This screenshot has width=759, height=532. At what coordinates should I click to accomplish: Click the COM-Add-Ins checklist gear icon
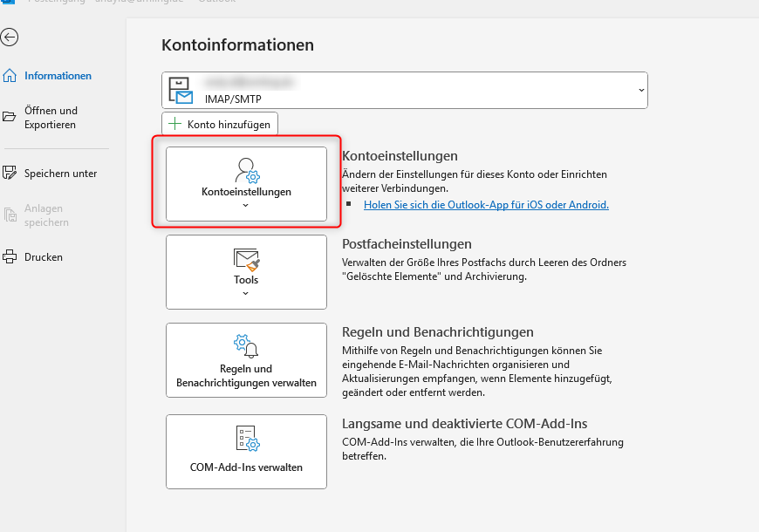[246, 439]
